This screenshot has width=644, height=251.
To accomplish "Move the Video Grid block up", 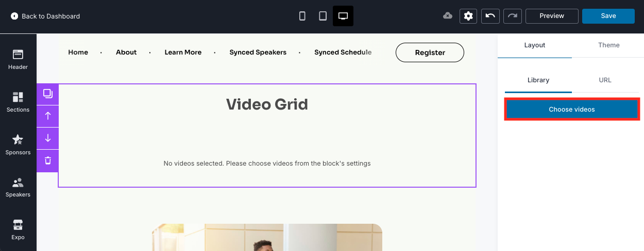I will [48, 116].
